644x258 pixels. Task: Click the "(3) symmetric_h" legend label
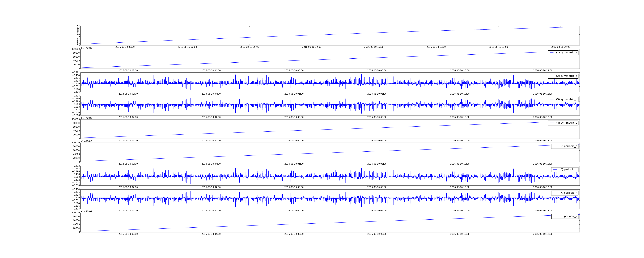[x=566, y=99]
